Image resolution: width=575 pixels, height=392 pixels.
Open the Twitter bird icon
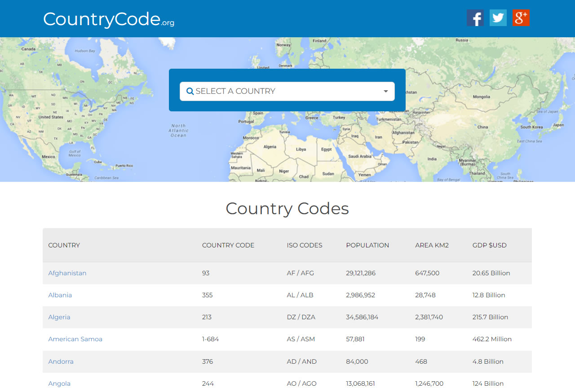(498, 18)
